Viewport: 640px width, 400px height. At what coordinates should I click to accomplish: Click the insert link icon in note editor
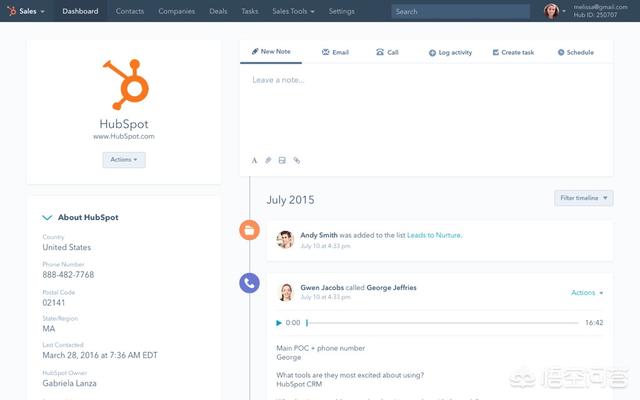tap(297, 160)
